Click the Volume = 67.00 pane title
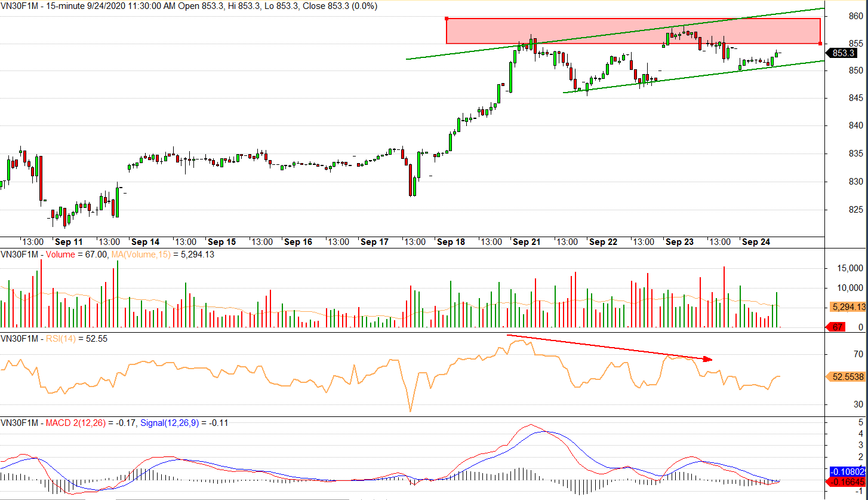 click(77, 254)
